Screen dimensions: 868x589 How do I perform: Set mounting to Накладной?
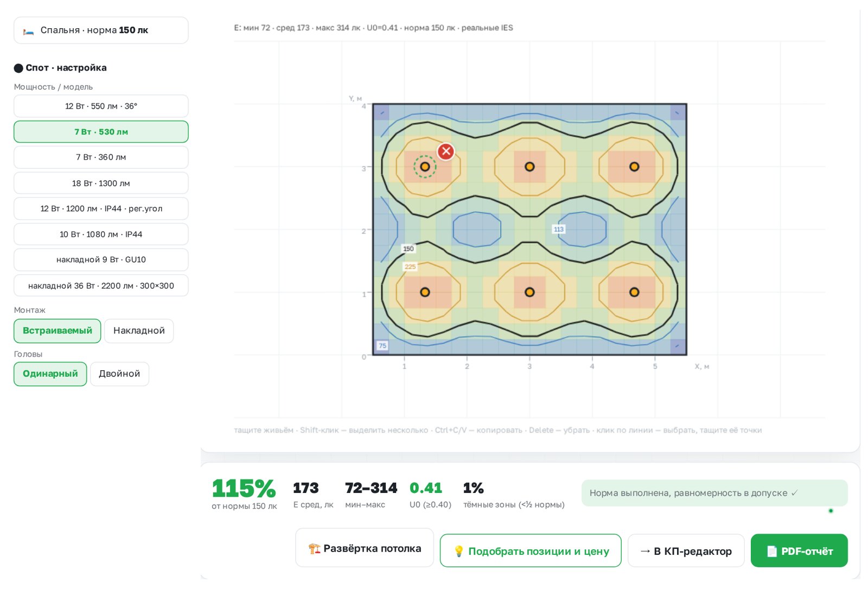click(x=139, y=331)
